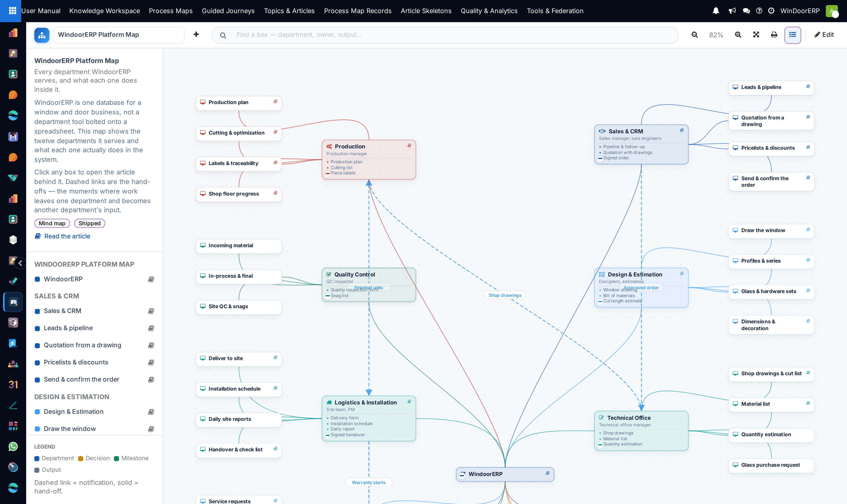Viewport: 847px width, 504px height.
Task: Fit the map to screen
Action: (x=756, y=35)
